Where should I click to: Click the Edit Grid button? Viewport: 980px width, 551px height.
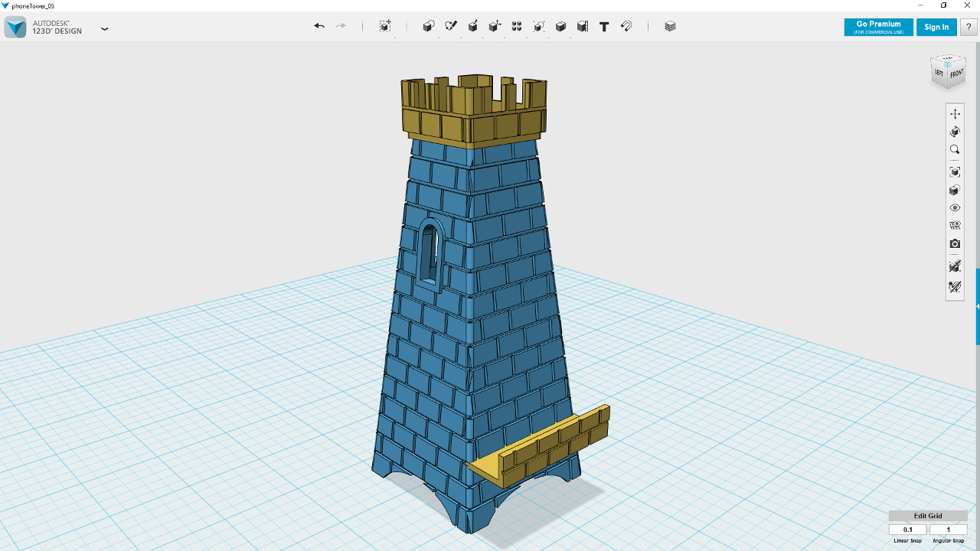coord(928,516)
